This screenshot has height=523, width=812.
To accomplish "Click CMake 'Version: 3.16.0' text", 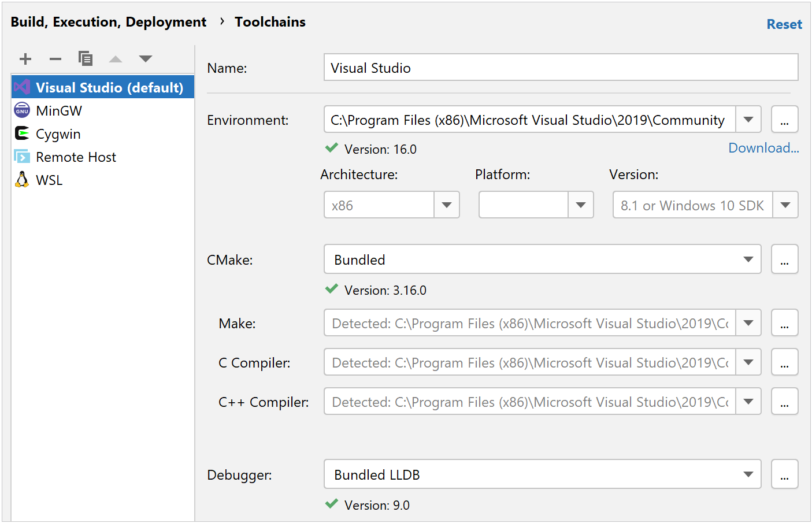I will tap(385, 290).
